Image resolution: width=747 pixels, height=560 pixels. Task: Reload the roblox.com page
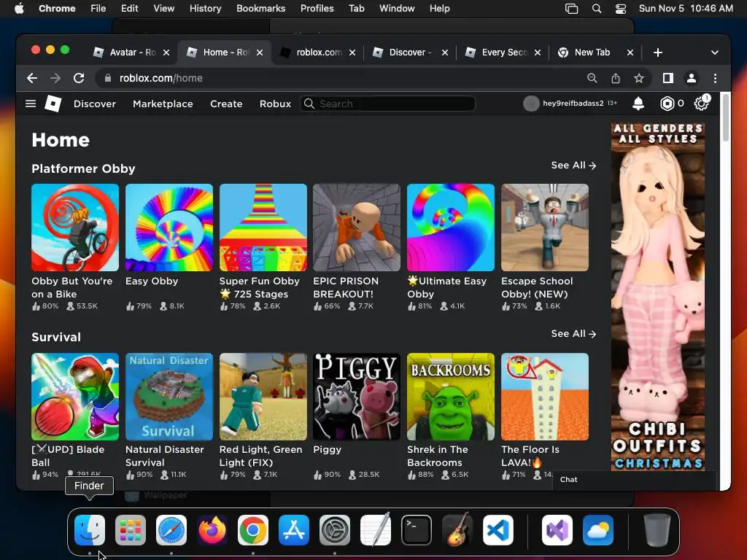(79, 78)
